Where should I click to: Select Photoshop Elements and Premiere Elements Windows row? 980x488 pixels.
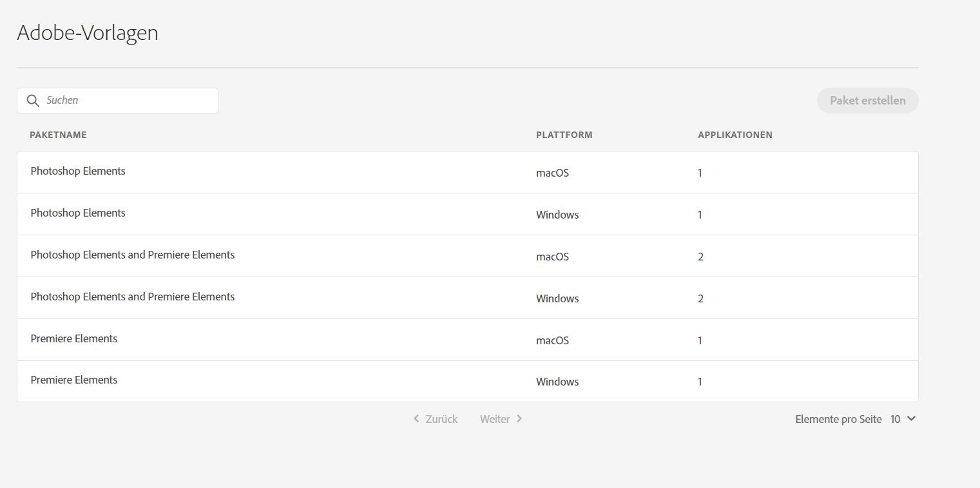point(467,298)
